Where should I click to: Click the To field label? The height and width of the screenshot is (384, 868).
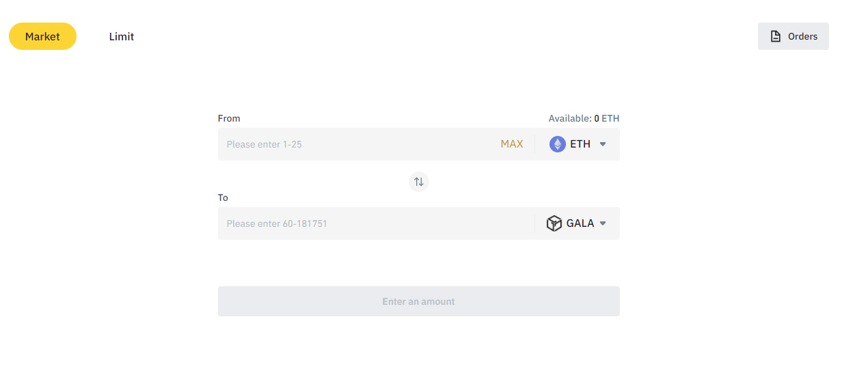point(223,197)
